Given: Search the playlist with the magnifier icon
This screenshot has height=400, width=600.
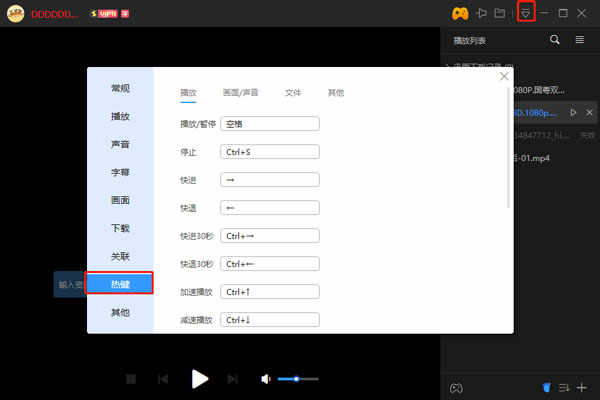Looking at the screenshot, I should (x=554, y=39).
